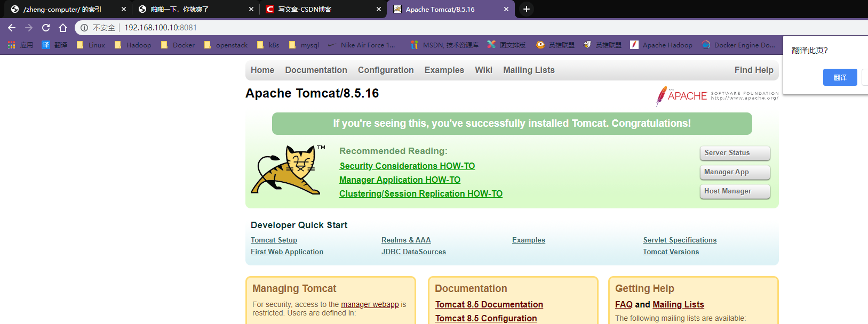Open Security Considerations HOW-TO link
The width and height of the screenshot is (868, 324).
click(407, 166)
